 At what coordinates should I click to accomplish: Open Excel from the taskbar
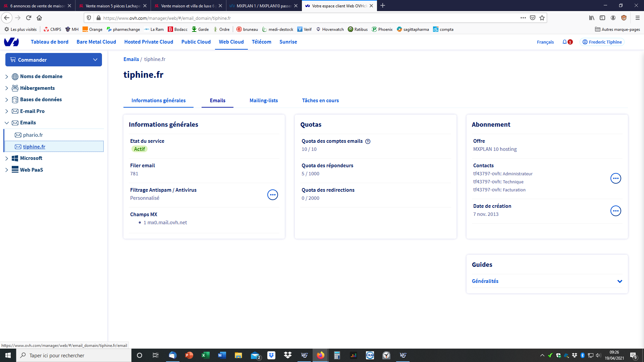coord(205,355)
